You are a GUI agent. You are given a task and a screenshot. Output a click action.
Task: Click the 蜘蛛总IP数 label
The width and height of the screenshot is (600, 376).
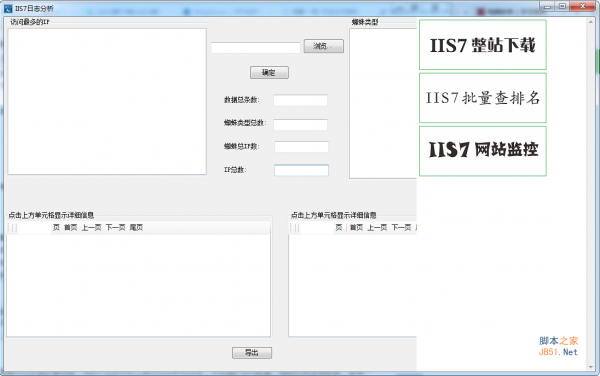click(x=242, y=146)
